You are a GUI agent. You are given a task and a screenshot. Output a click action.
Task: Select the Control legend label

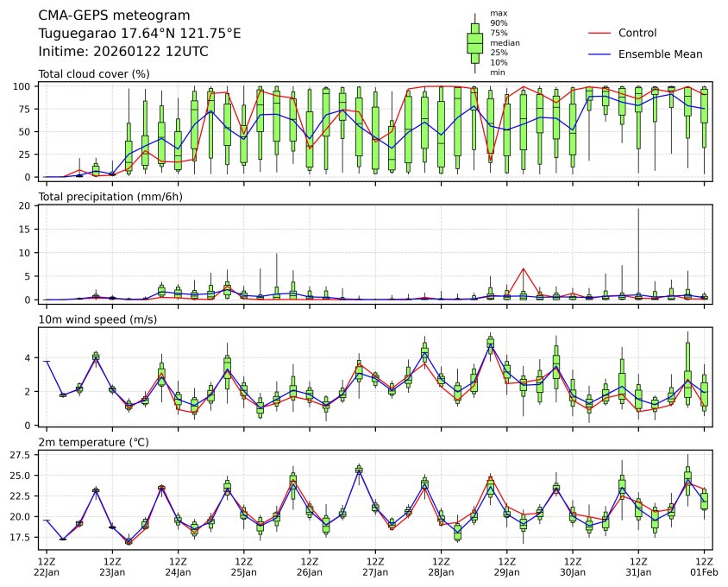(637, 33)
